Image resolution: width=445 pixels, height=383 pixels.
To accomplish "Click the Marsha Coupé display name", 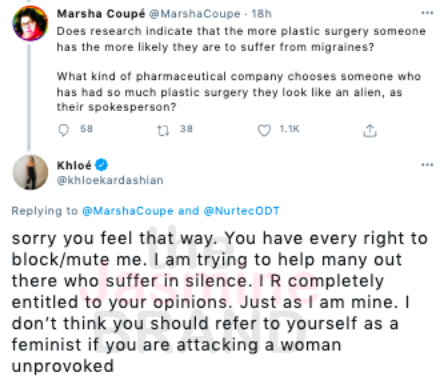I will click(x=101, y=14).
